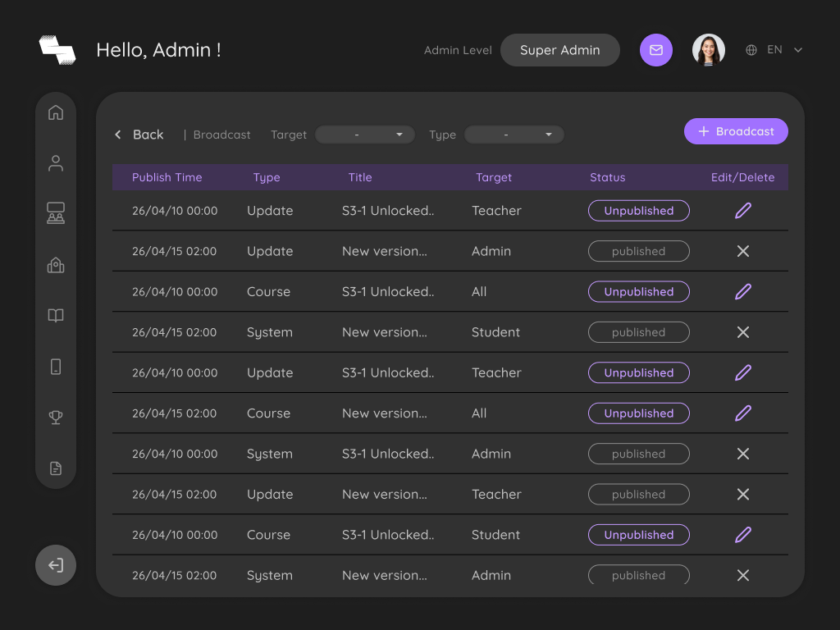The width and height of the screenshot is (840, 630).
Task: Click Unpublished status for Course S3-1 Unlocked Student
Action: (x=638, y=535)
